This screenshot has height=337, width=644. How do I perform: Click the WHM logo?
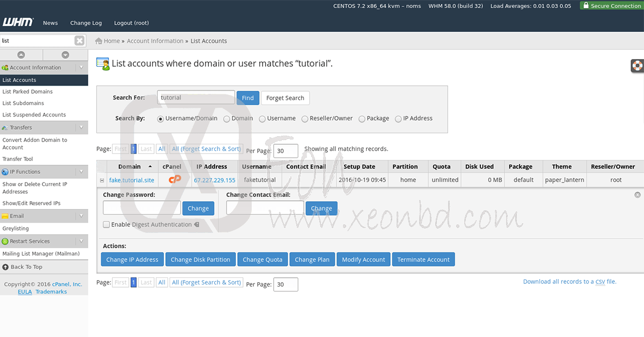(x=18, y=23)
